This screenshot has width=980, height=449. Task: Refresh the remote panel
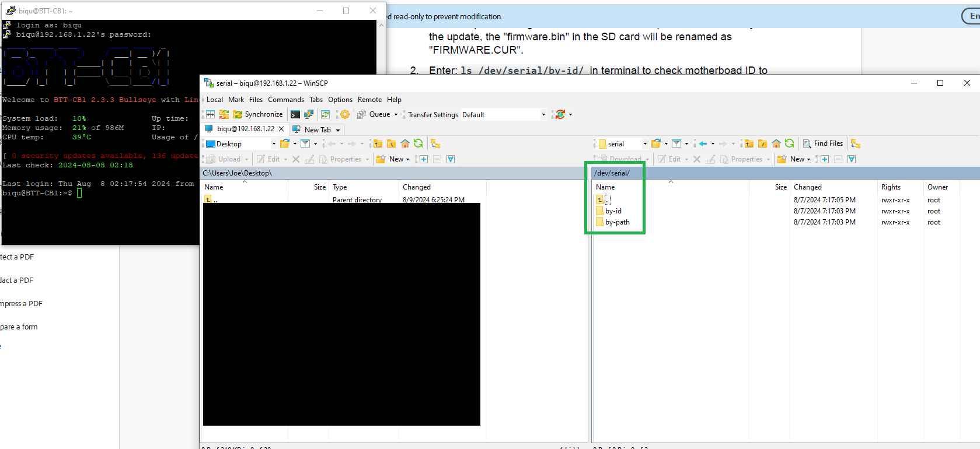[790, 143]
